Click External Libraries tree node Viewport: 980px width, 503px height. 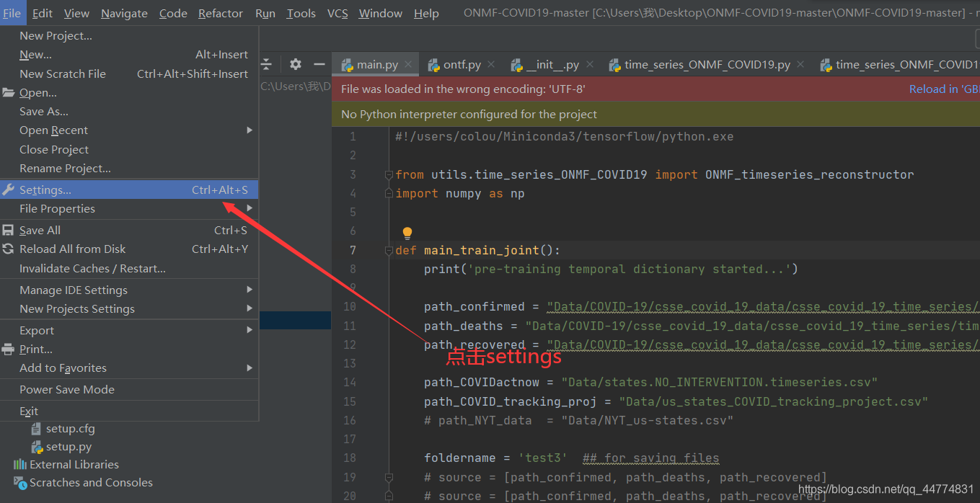tap(74, 464)
